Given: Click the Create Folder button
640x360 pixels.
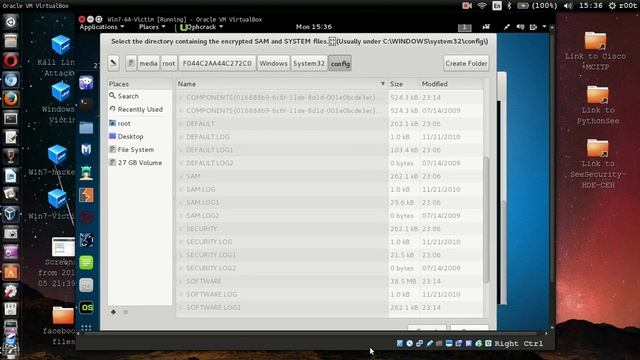Looking at the screenshot, I should 466,63.
